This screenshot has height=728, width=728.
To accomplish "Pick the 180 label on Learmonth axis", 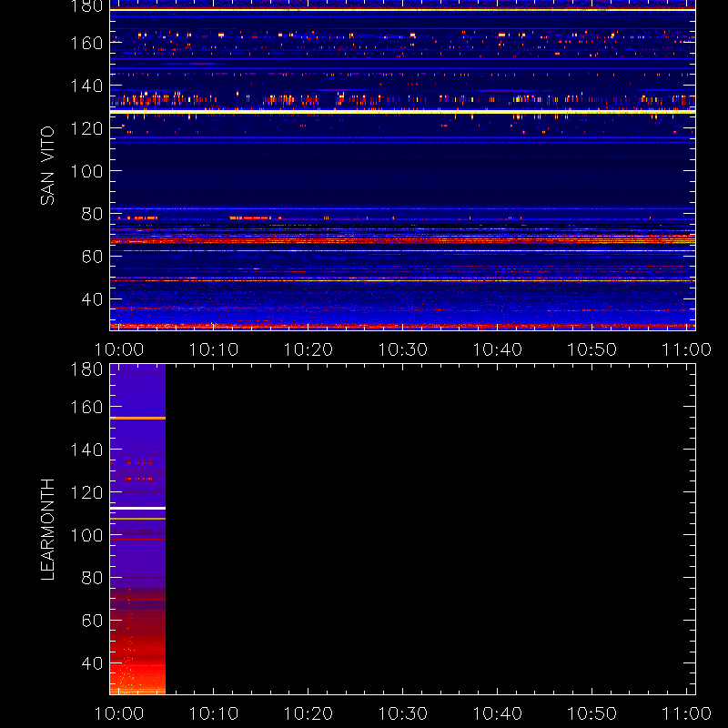I will [x=86, y=369].
